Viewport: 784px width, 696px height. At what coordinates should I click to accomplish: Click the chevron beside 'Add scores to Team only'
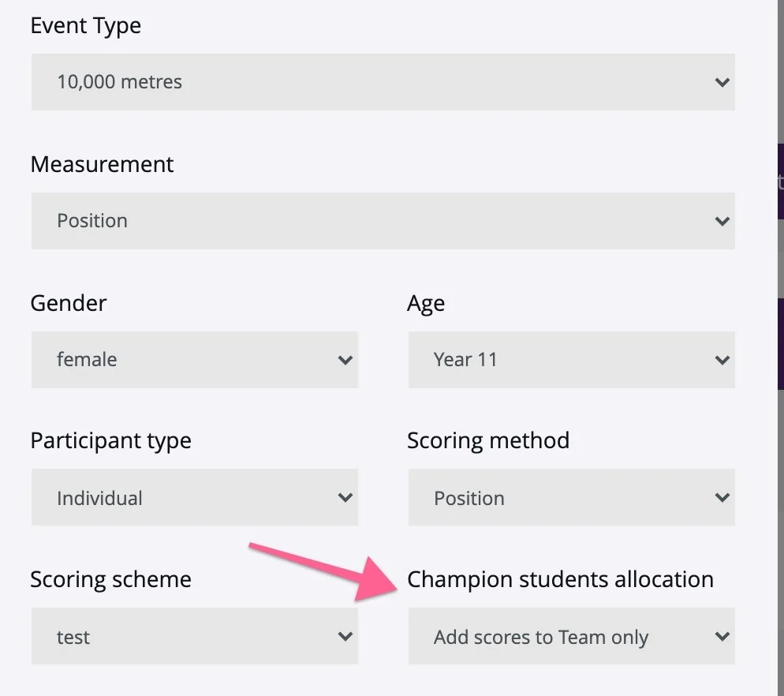point(722,637)
